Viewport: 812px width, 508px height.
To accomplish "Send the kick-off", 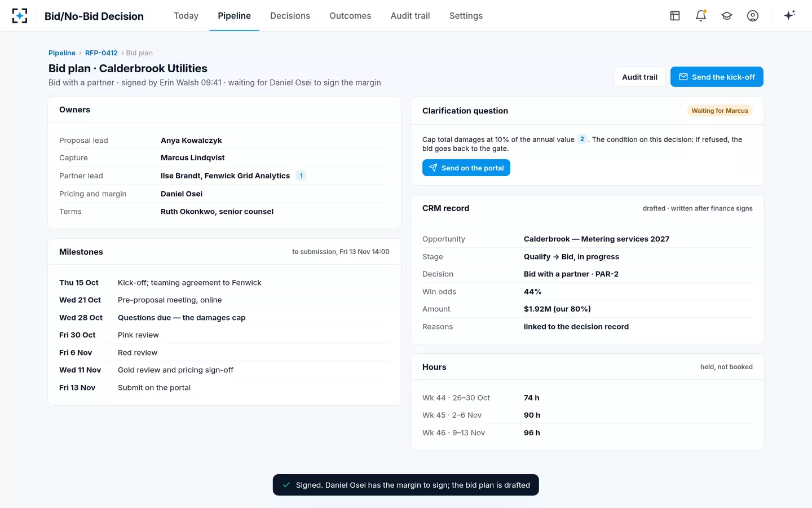I will tap(717, 77).
